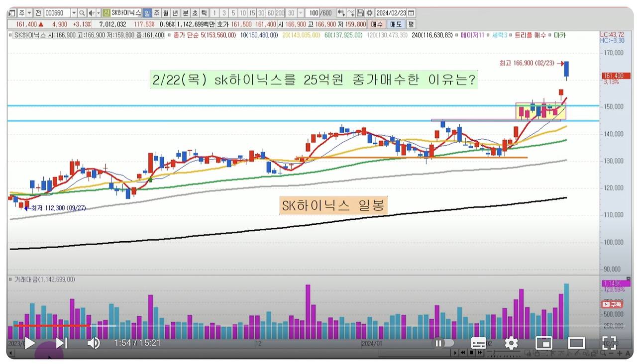The width and height of the screenshot is (637, 364).
Task: Open the calendar picker icon
Action: pos(411,13)
